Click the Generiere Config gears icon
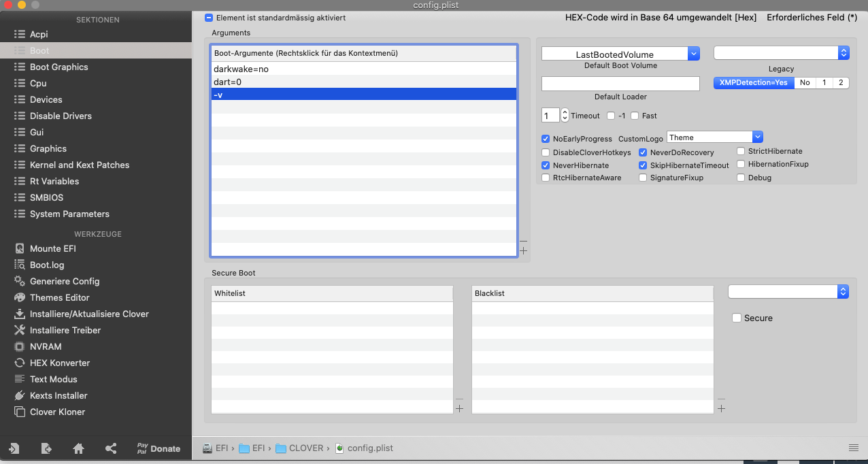The width and height of the screenshot is (868, 464). [x=19, y=281]
